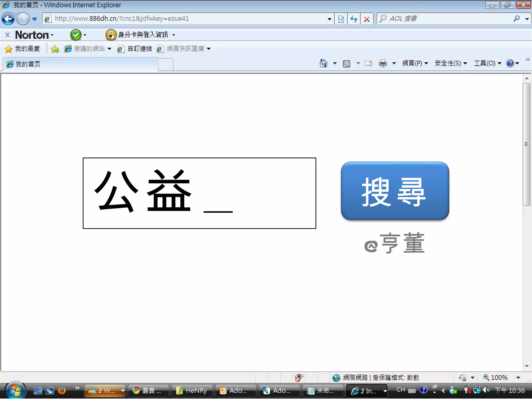Image resolution: width=532 pixels, height=399 pixels.
Task: Click the Back navigation arrow
Action: [x=8, y=19]
